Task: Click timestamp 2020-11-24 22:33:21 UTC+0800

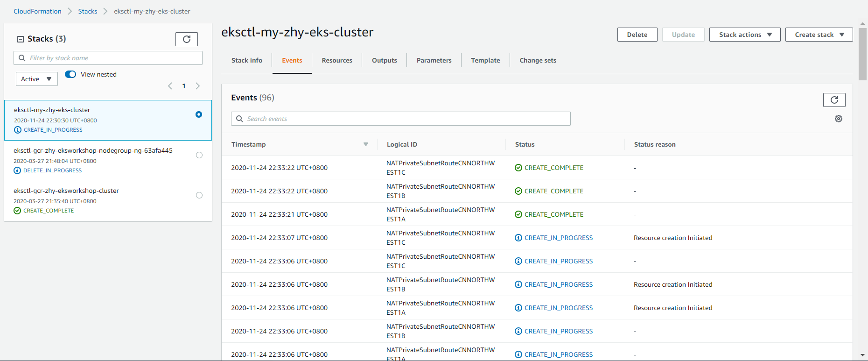Action: pyautogui.click(x=280, y=214)
